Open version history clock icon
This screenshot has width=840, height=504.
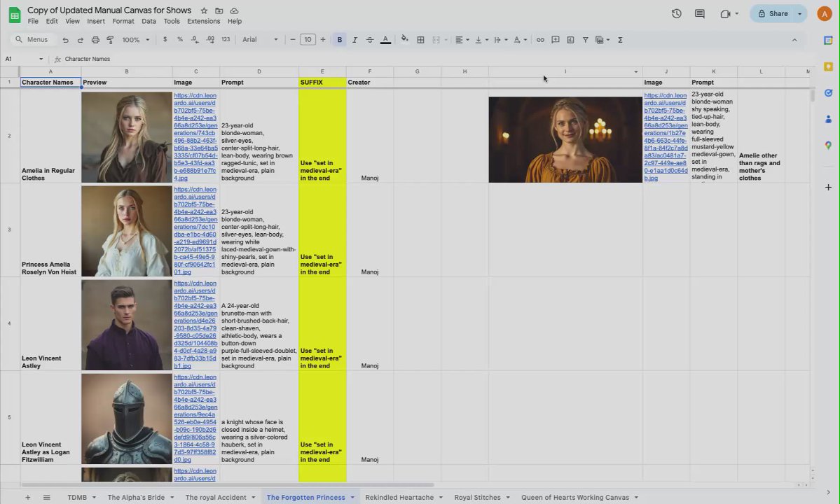676,13
